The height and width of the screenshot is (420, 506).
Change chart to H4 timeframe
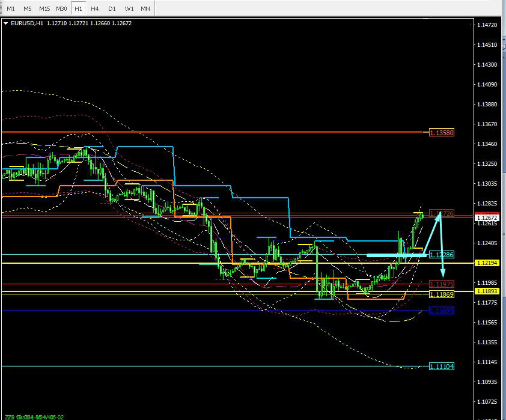pos(95,9)
